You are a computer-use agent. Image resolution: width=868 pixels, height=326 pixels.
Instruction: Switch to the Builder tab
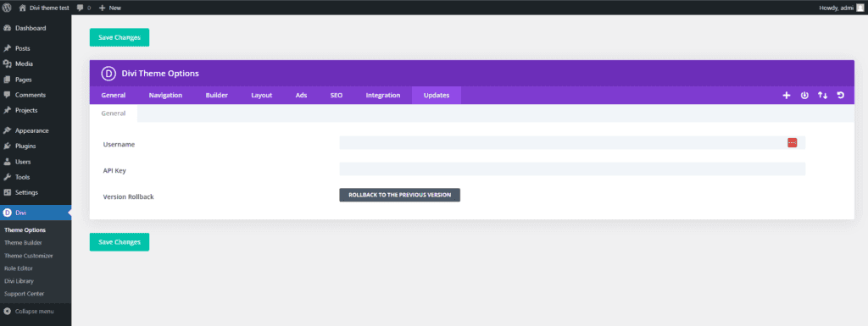coord(216,95)
